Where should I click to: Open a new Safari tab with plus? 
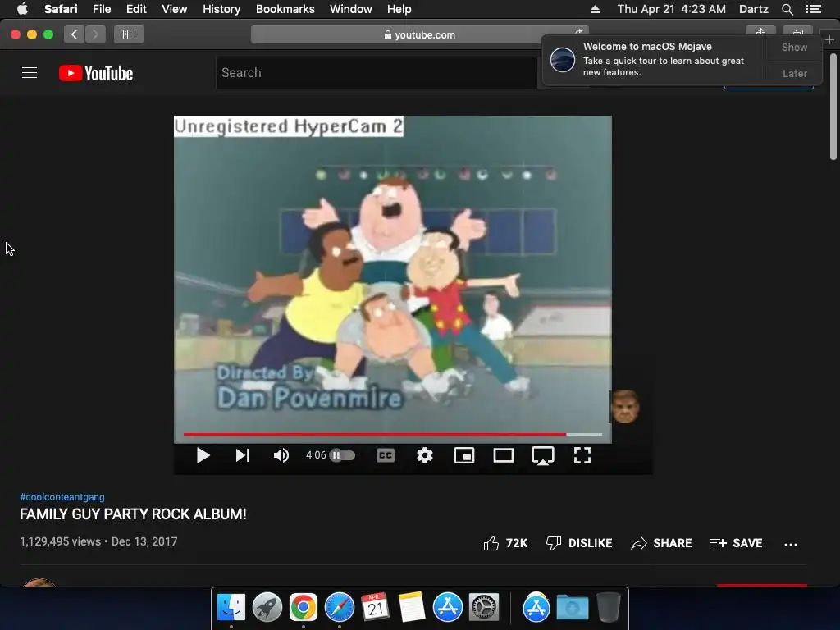tap(829, 40)
